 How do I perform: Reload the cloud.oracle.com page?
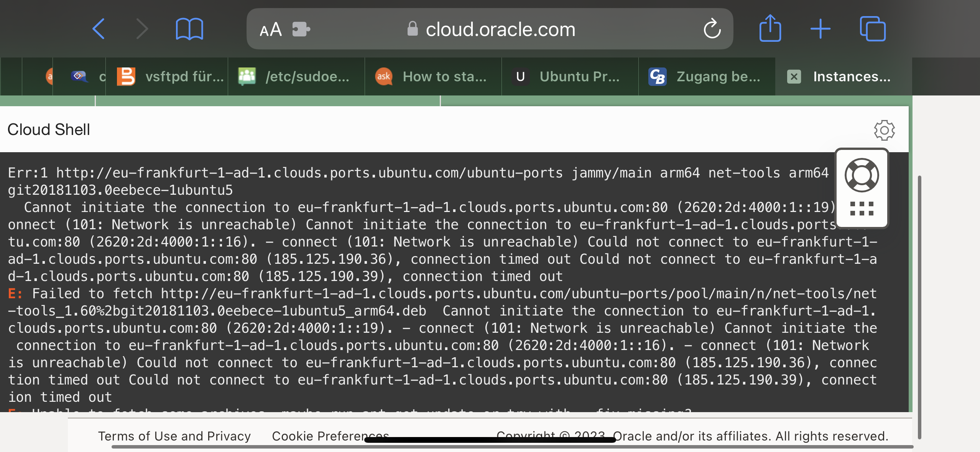[x=712, y=28]
